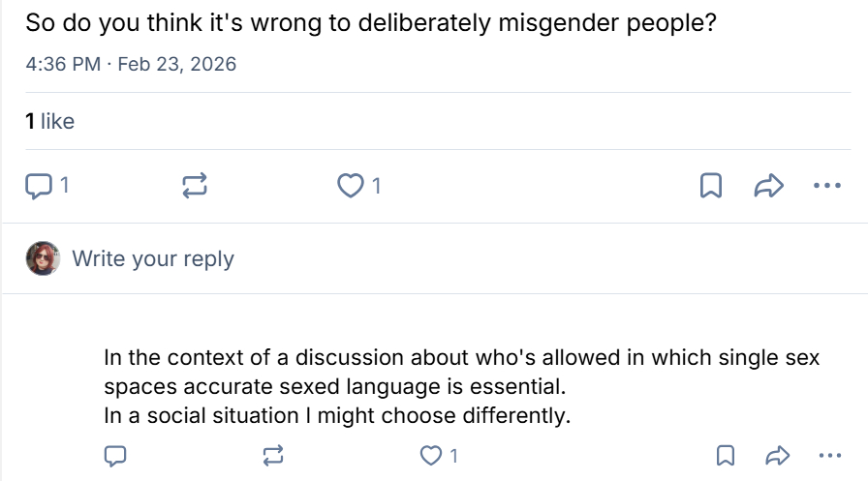This screenshot has width=868, height=481.
Task: Bookmark the reply comment
Action: tap(724, 455)
